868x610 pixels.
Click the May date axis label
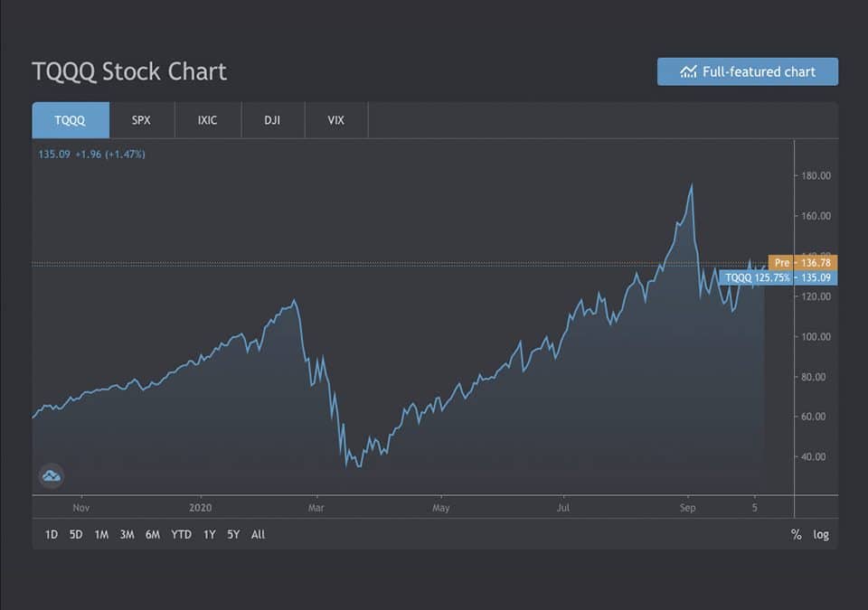tap(441, 508)
